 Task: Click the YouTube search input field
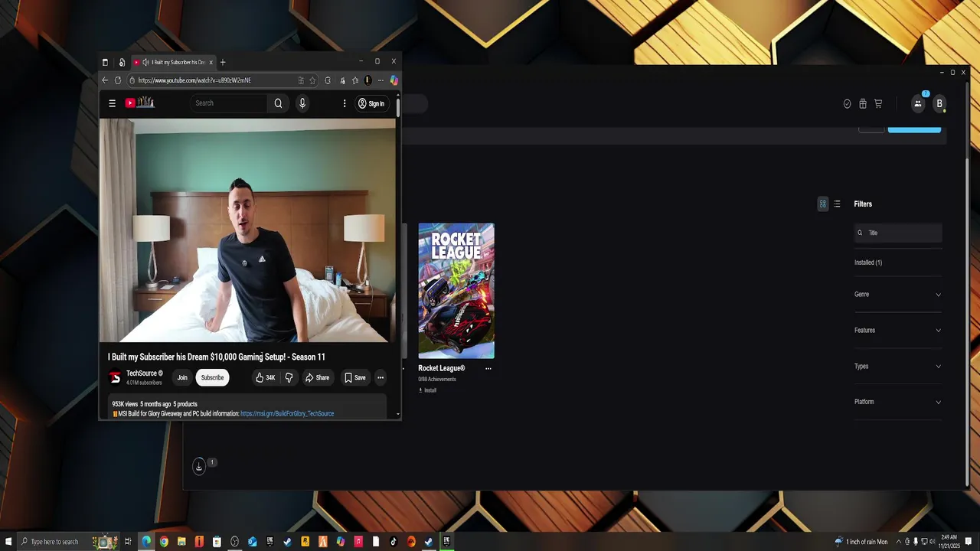coord(228,103)
